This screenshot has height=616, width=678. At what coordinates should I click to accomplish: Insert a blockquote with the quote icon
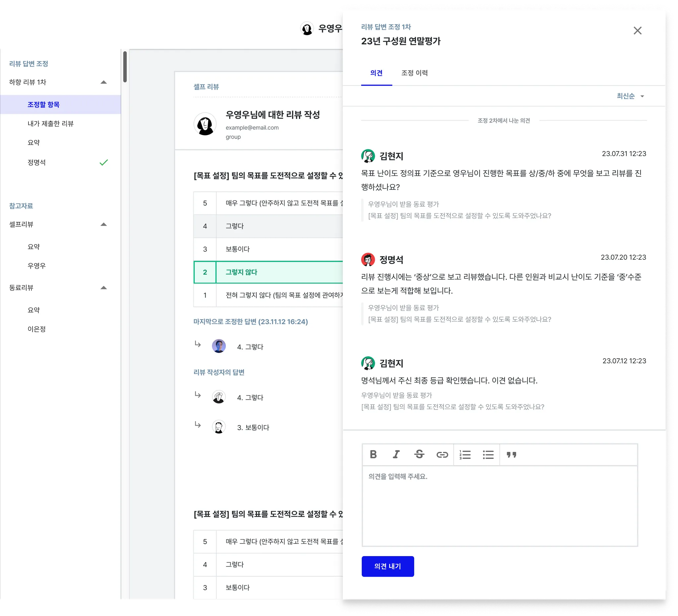[x=511, y=455]
